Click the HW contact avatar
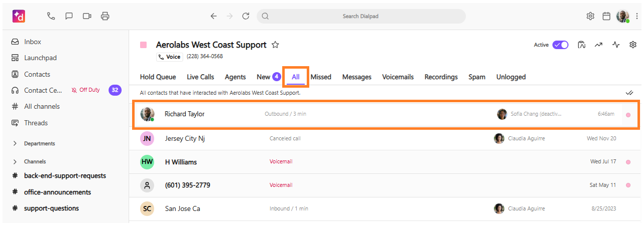The image size is (644, 225). pyautogui.click(x=147, y=162)
